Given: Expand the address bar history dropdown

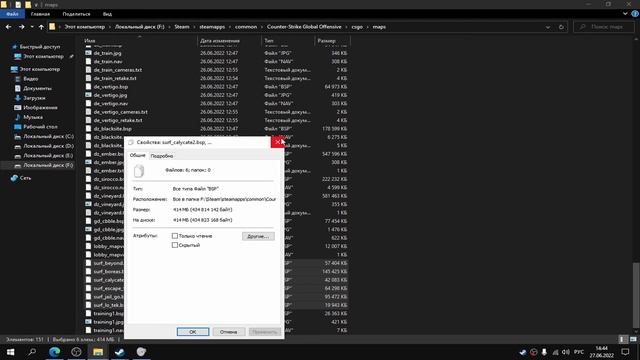Looking at the screenshot, I should [x=548, y=27].
